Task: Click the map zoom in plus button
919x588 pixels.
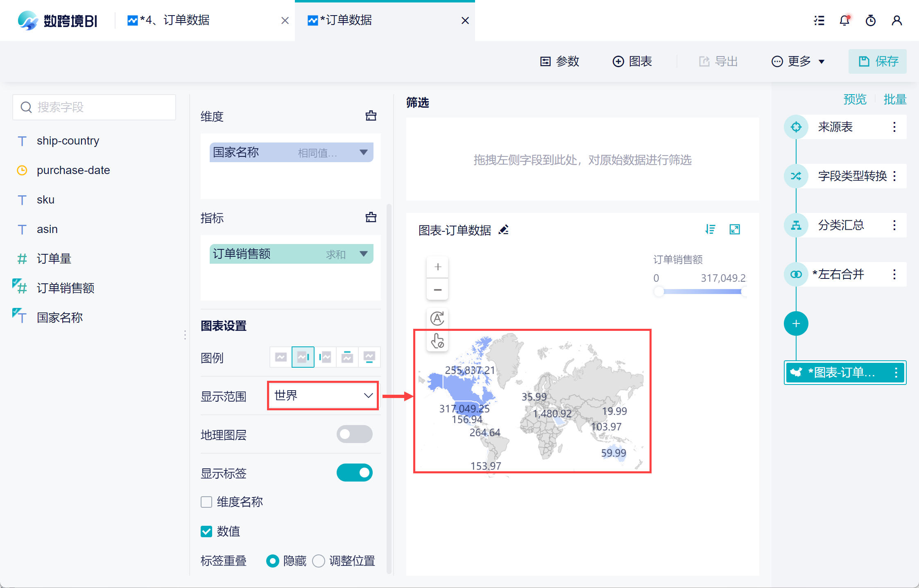Action: point(437,267)
